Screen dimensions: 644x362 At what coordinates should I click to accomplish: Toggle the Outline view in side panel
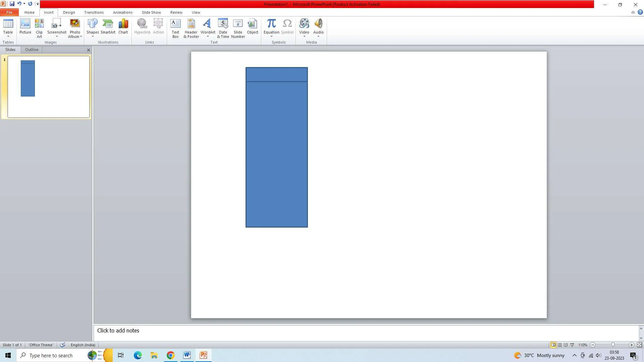32,50
